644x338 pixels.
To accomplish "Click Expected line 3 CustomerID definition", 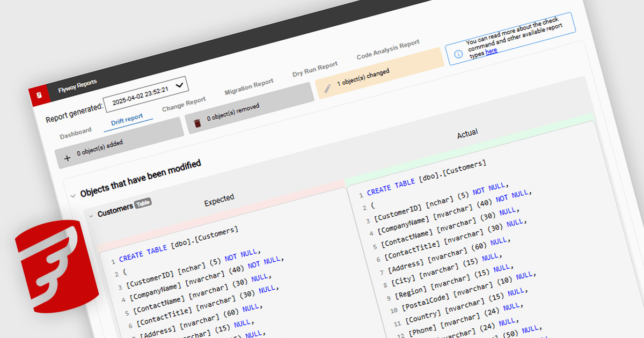I will point(192,269).
